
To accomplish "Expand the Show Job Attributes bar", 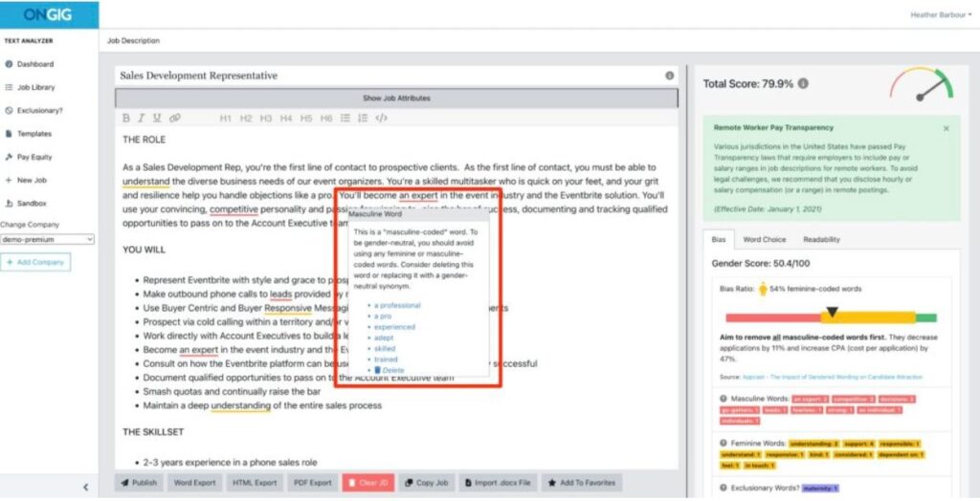I will (x=396, y=98).
